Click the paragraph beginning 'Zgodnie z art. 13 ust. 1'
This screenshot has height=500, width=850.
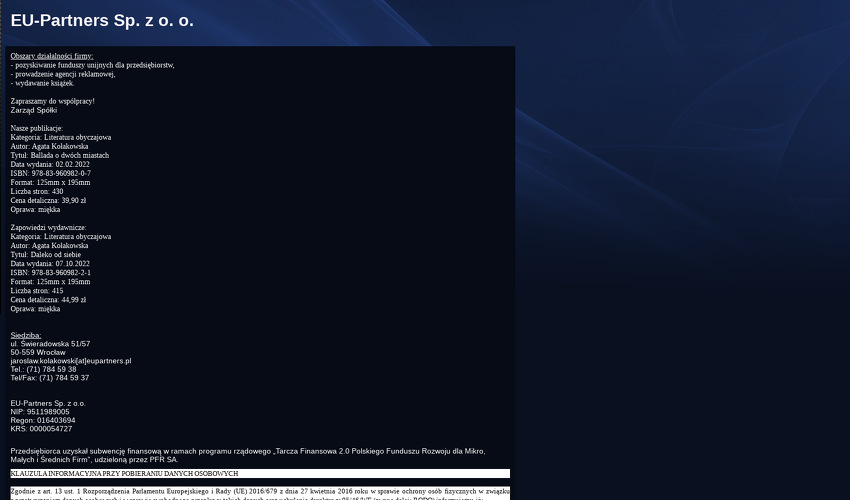point(260,493)
